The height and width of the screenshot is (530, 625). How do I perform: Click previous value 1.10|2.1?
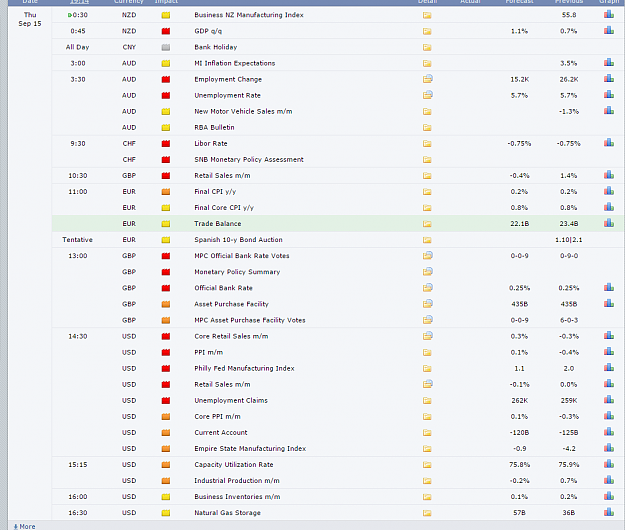(569, 240)
